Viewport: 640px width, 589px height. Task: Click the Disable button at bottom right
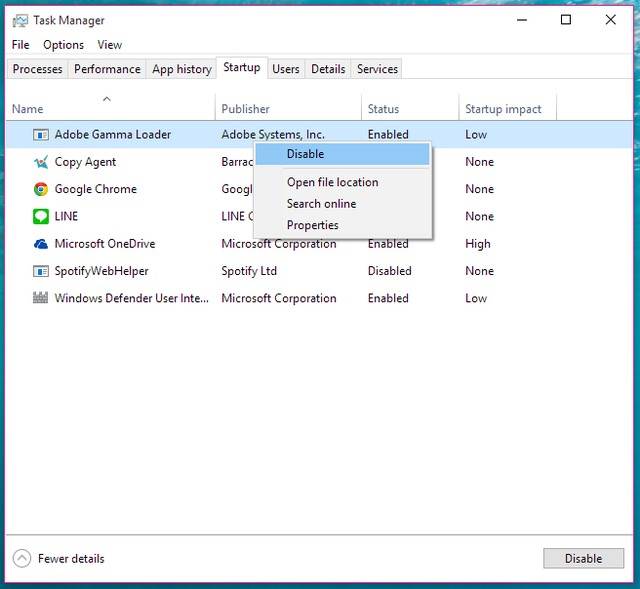pyautogui.click(x=583, y=558)
